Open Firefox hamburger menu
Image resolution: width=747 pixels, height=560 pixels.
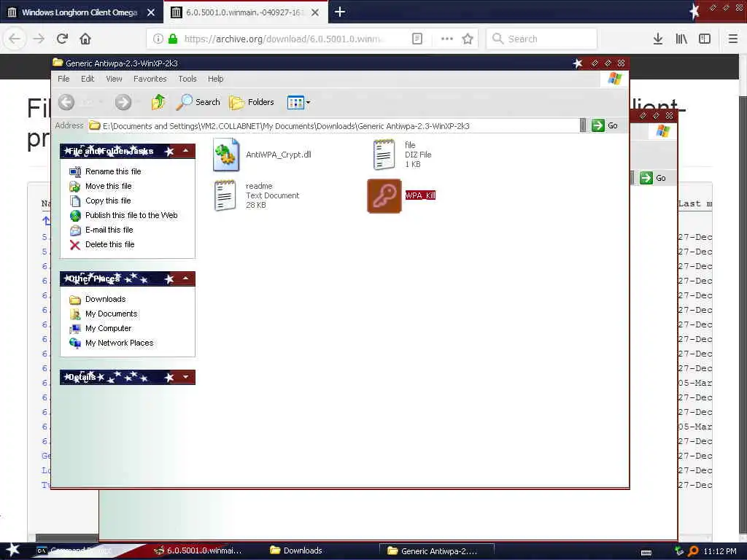[x=733, y=39]
